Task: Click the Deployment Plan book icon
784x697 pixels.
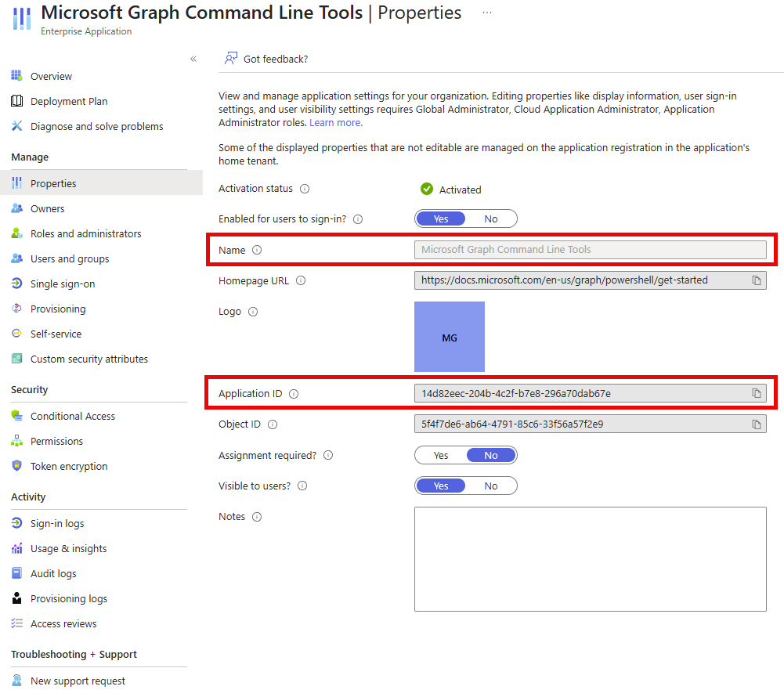Action: (16, 101)
